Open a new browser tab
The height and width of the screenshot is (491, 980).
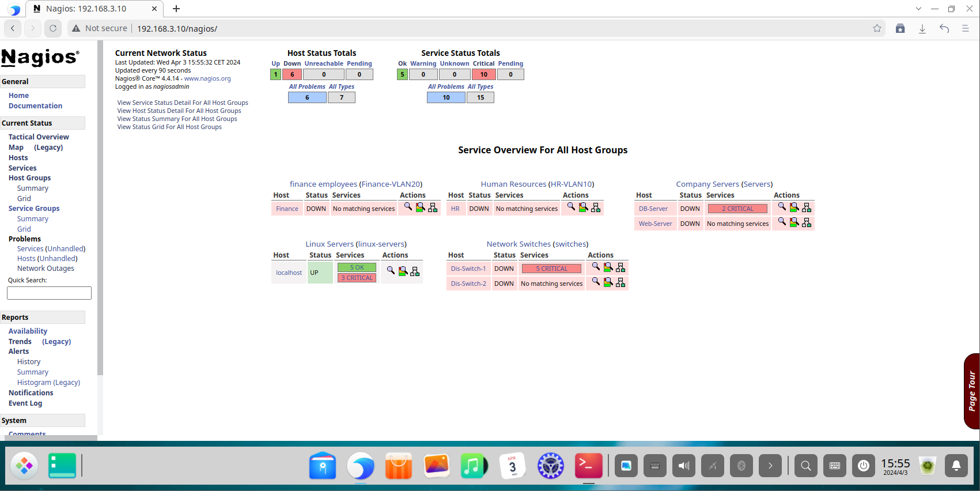pyautogui.click(x=176, y=9)
